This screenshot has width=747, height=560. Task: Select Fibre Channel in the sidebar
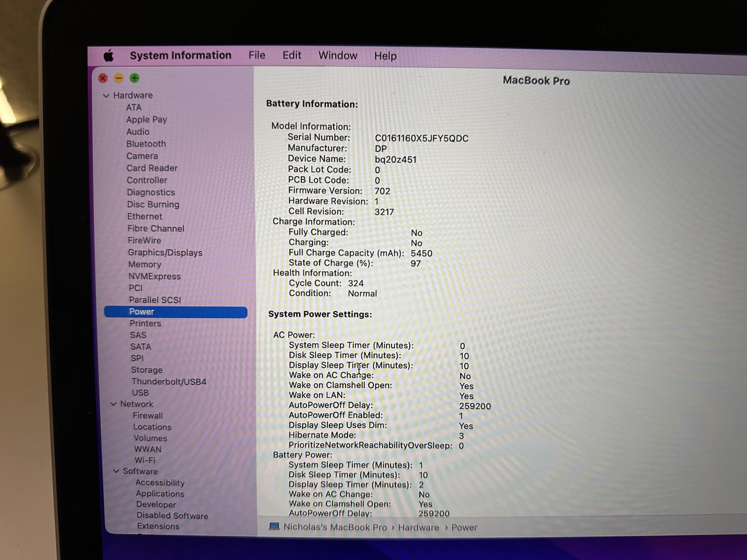click(x=156, y=228)
